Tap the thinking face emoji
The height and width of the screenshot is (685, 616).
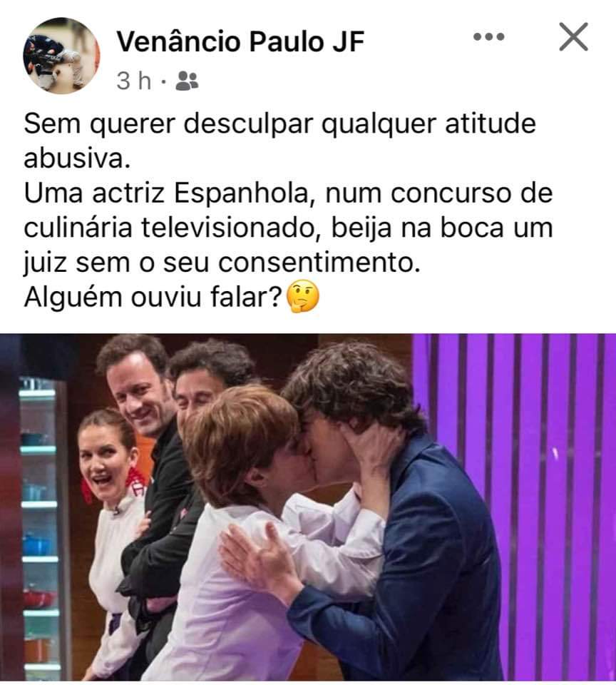click(x=302, y=298)
